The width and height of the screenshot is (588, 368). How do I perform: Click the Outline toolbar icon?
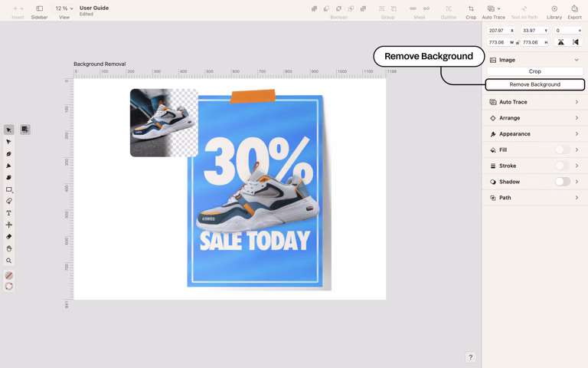[449, 8]
